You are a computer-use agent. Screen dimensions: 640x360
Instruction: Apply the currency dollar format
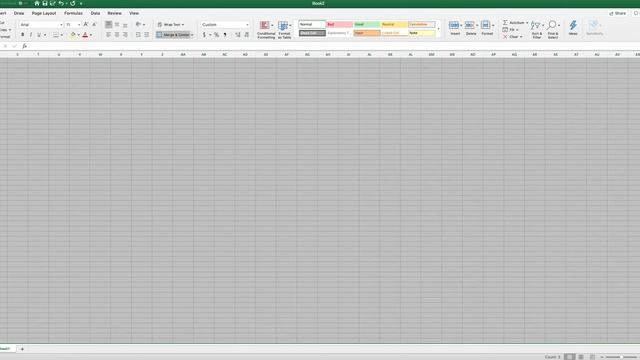coord(204,35)
